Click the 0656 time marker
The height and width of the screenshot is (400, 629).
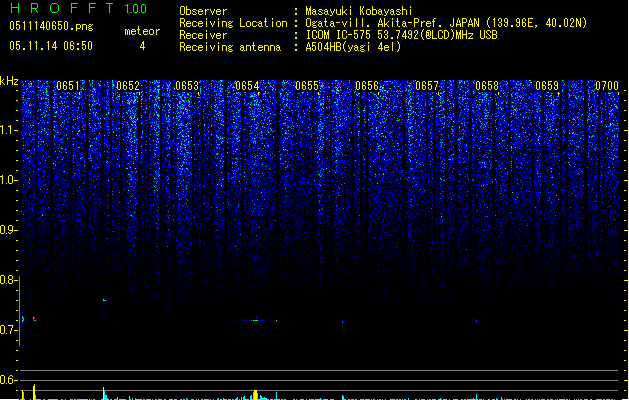point(367,86)
